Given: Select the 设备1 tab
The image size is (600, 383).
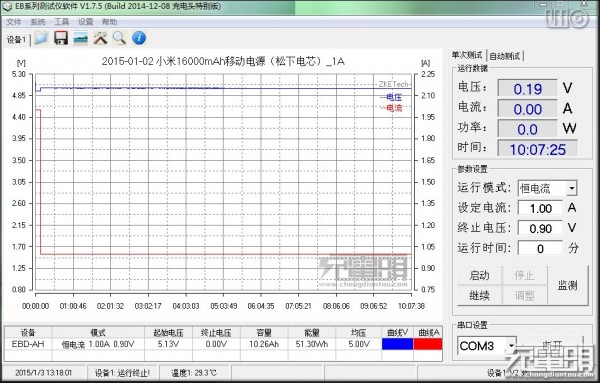Looking at the screenshot, I should tap(16, 39).
